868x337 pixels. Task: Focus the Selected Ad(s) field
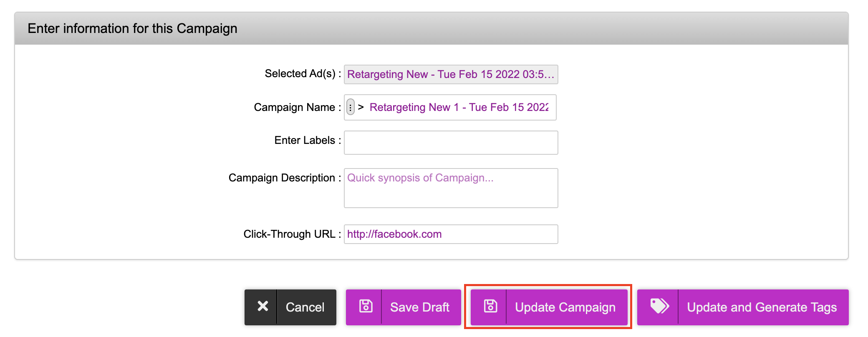[451, 74]
